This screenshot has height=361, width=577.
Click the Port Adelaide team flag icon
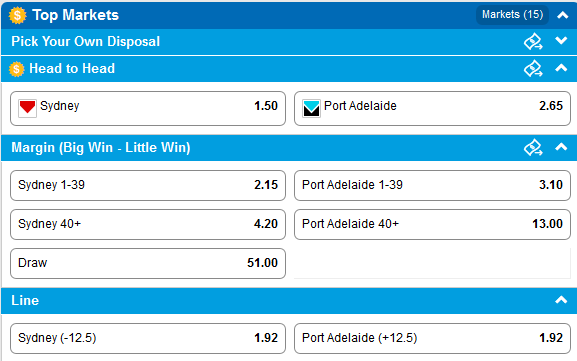pyautogui.click(x=311, y=108)
